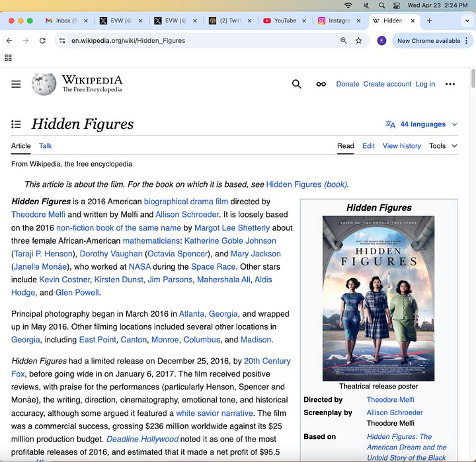Expand the Tools dropdown
Viewport: 476px width, 462px height.
pyautogui.click(x=443, y=146)
